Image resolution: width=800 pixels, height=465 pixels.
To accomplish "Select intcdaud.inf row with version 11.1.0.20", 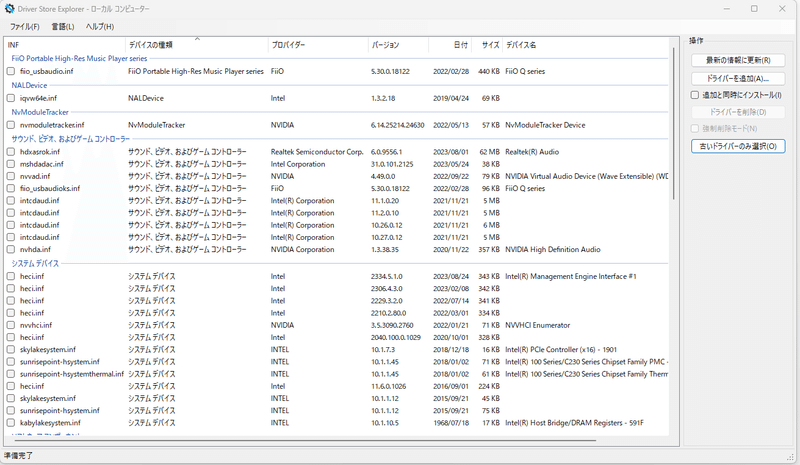I will point(337,201).
